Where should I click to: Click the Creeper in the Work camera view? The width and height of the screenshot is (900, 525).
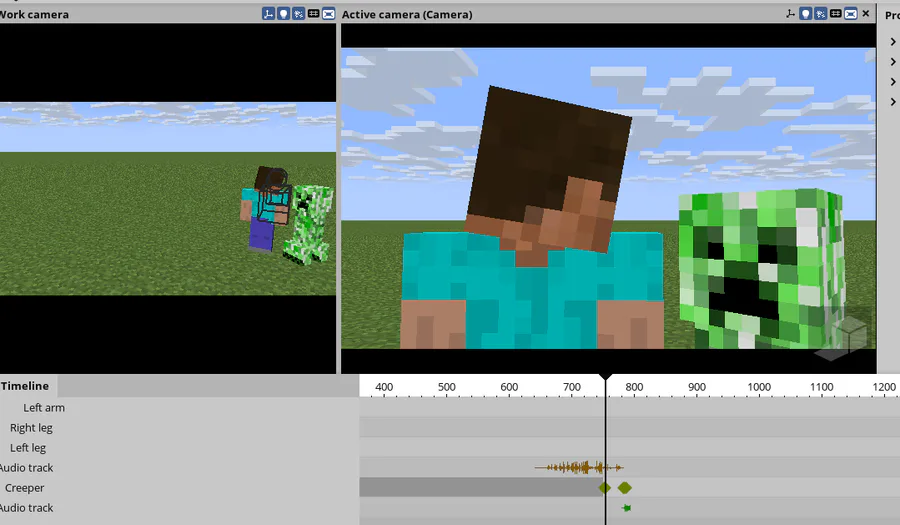[x=308, y=224]
